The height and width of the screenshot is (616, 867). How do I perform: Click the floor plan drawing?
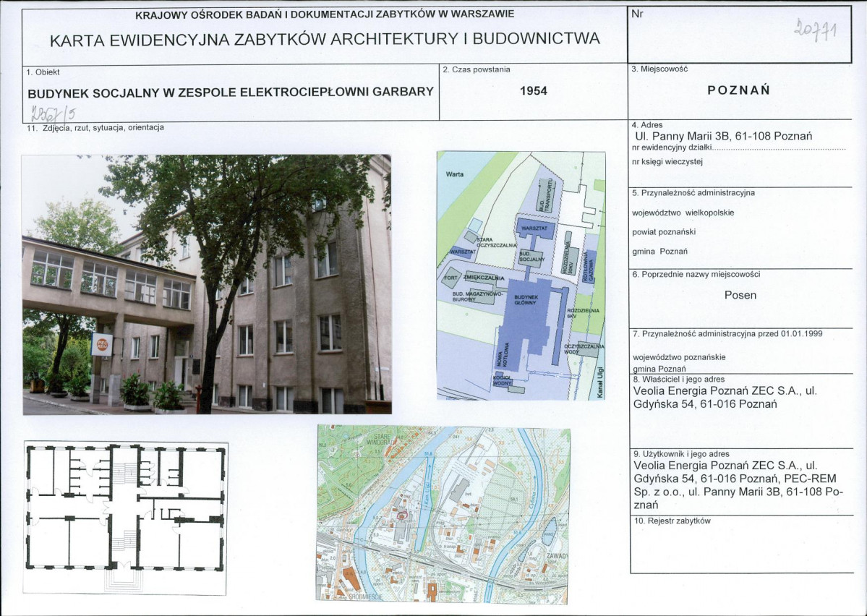(126, 518)
